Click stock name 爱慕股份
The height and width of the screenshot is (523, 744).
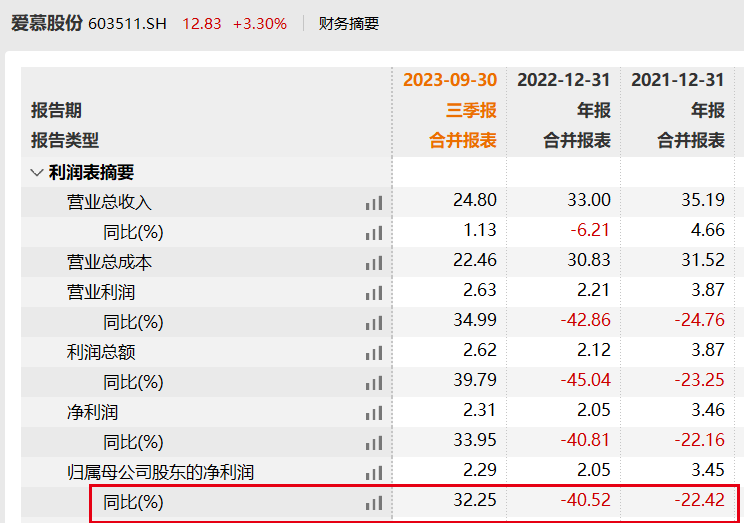(x=46, y=23)
